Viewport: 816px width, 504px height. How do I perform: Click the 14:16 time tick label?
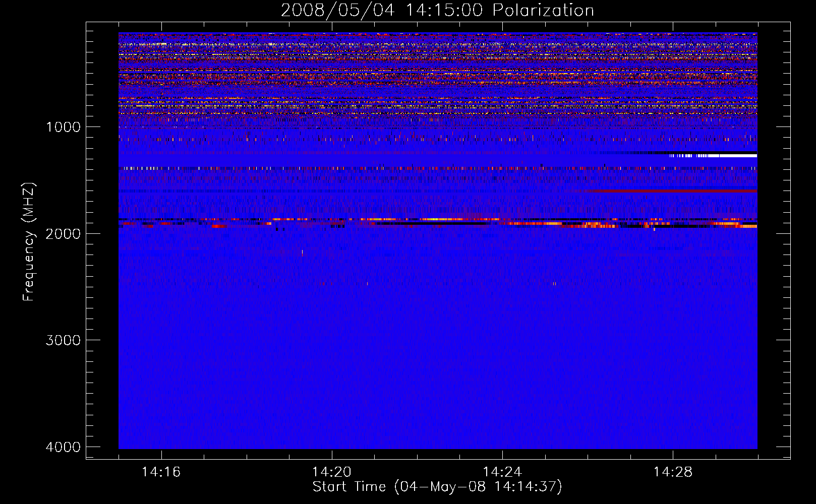point(161,472)
